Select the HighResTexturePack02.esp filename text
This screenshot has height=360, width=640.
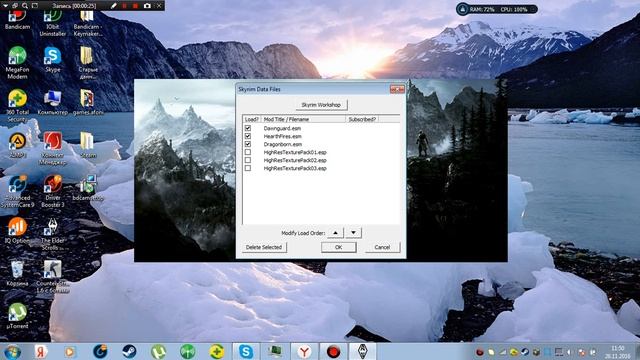click(x=295, y=160)
